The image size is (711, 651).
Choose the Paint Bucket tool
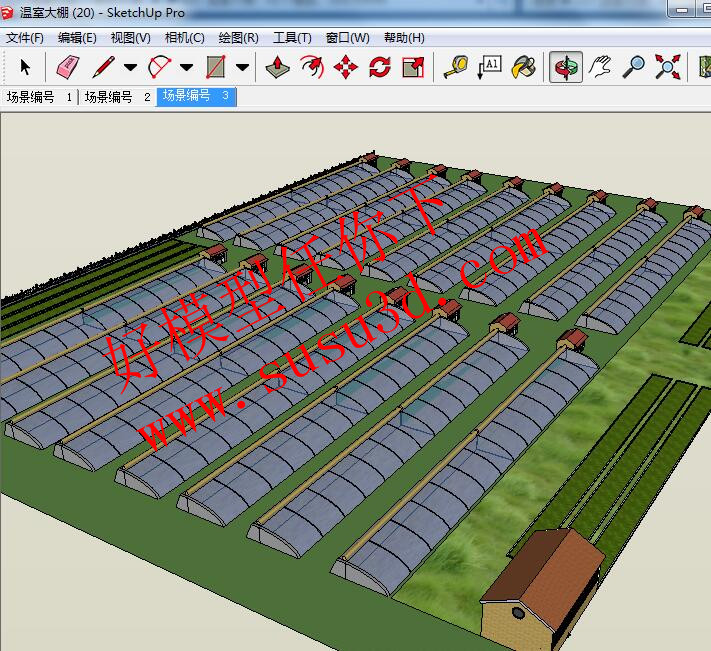coord(523,67)
